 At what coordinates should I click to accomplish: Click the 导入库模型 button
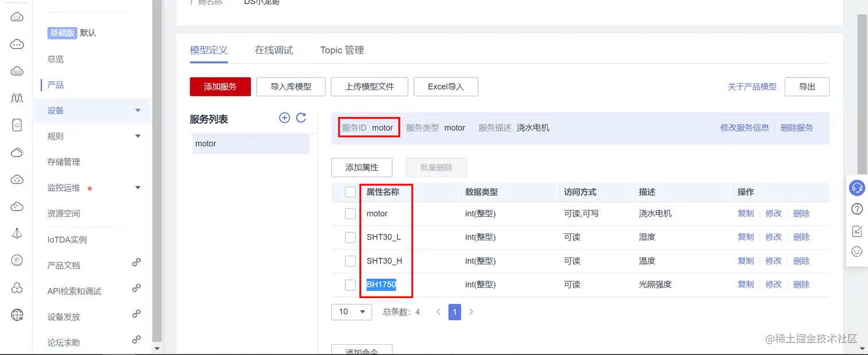[x=291, y=87]
